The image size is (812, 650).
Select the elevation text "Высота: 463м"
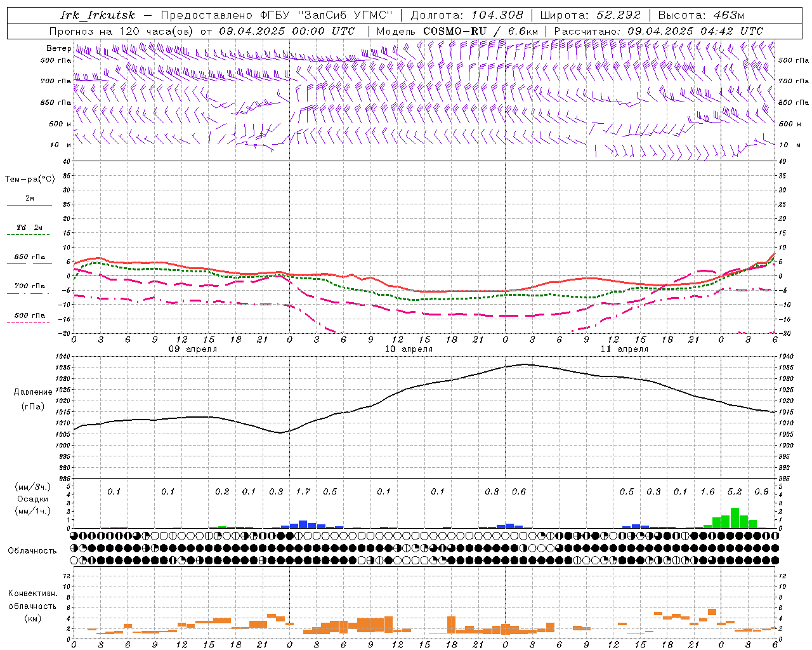(x=701, y=15)
